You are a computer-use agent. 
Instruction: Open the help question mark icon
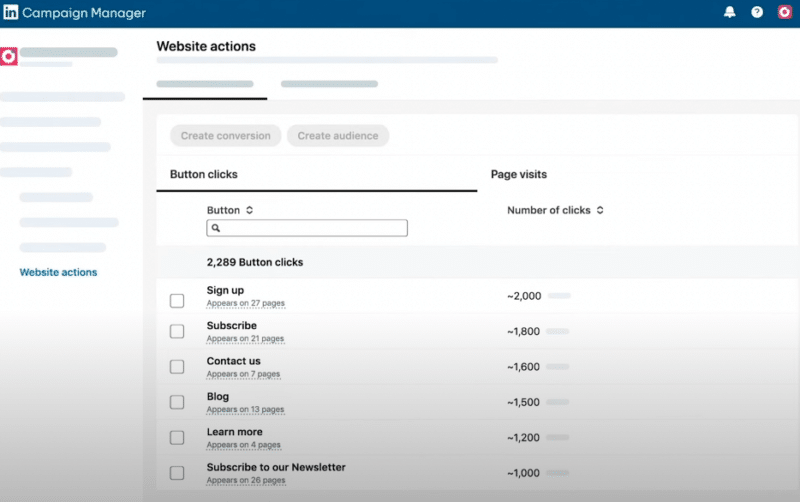point(757,12)
